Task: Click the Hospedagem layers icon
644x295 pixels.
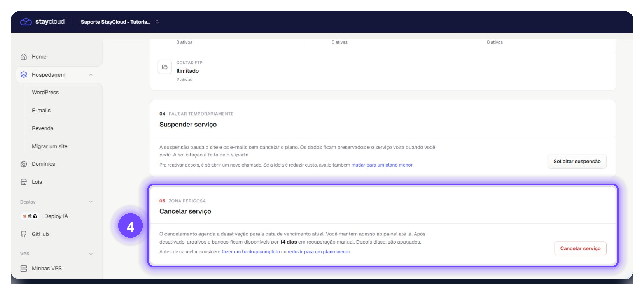Action: click(x=24, y=75)
